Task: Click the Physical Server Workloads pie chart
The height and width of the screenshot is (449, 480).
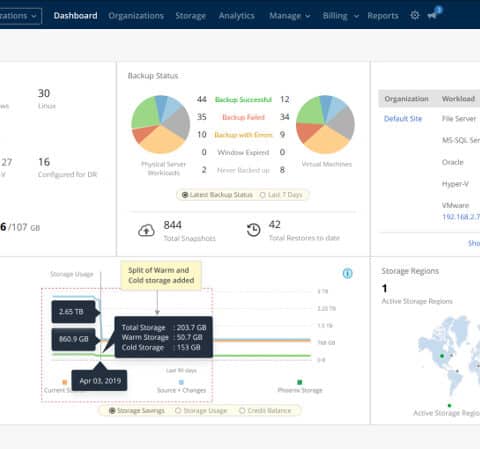Action: [x=161, y=125]
